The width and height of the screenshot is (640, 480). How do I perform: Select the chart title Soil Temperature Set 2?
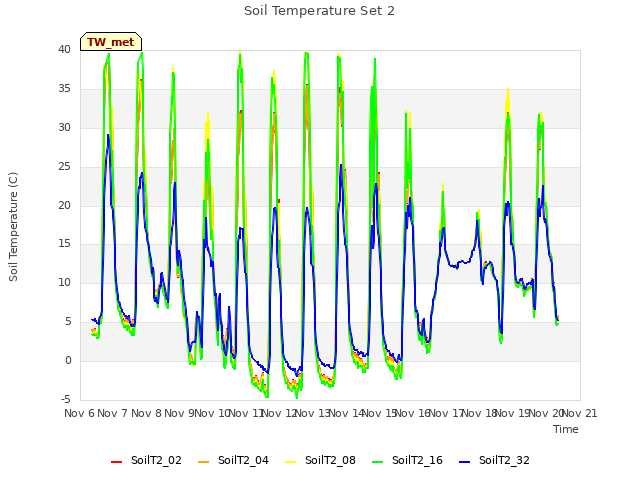pyautogui.click(x=319, y=11)
